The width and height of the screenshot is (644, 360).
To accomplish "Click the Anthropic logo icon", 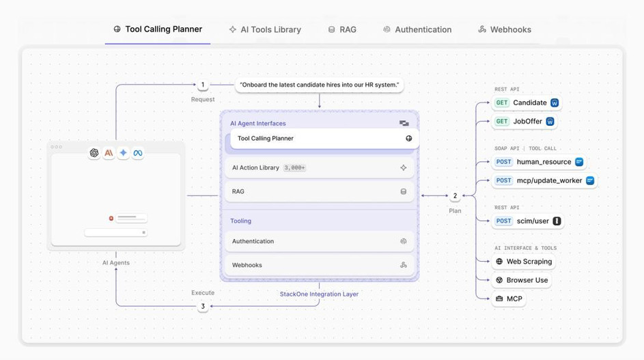I will pyautogui.click(x=109, y=153).
